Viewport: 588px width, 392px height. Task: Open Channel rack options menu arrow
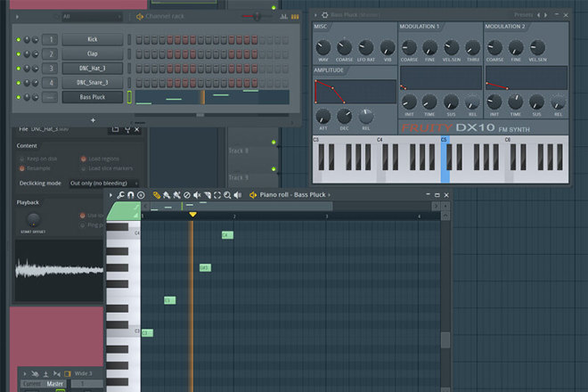pos(17,17)
